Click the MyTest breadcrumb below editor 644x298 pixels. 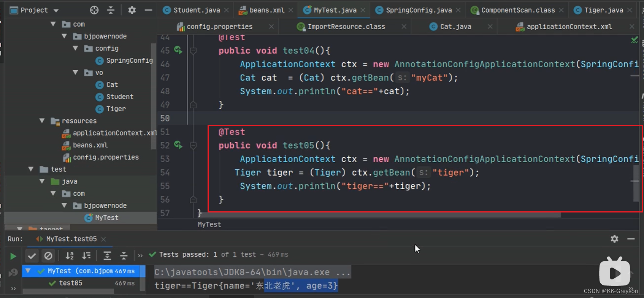(209, 225)
